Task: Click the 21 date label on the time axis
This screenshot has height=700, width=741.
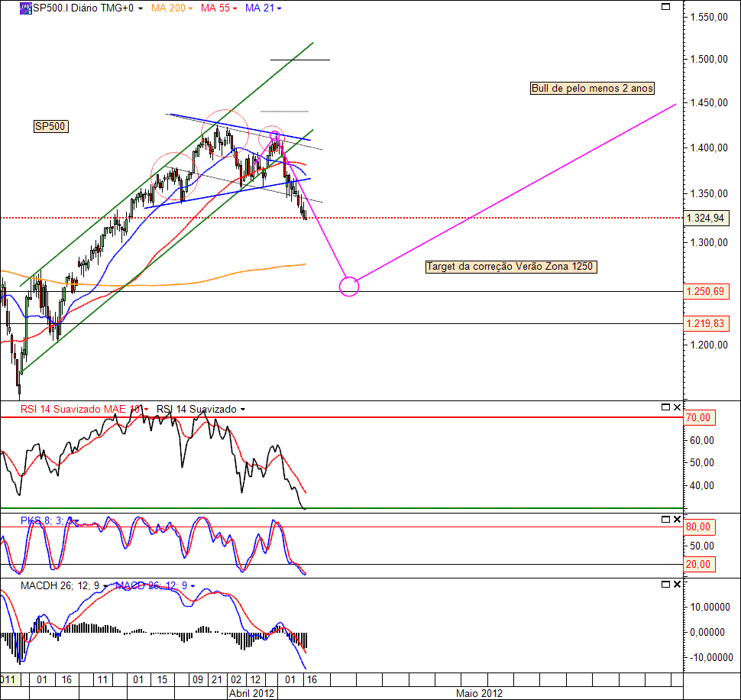Action: (x=217, y=679)
